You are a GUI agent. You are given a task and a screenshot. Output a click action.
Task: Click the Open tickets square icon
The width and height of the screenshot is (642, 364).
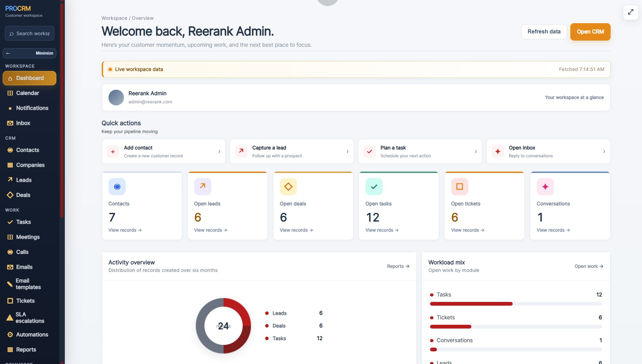click(x=460, y=187)
